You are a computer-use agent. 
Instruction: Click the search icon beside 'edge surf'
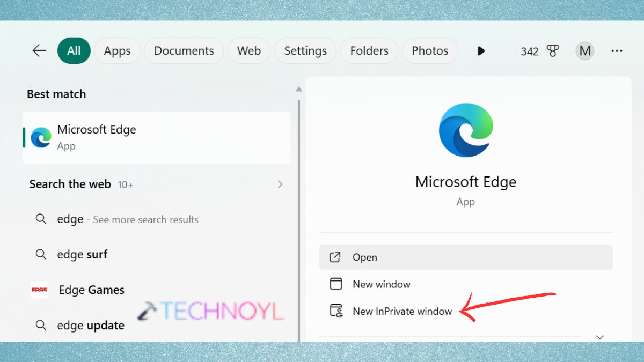[41, 254]
